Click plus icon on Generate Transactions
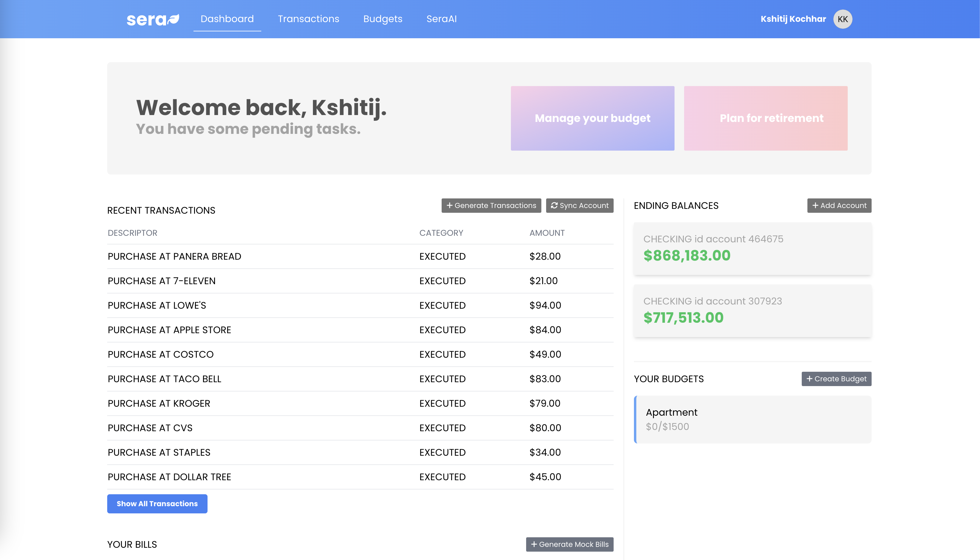The height and width of the screenshot is (560, 980). tap(449, 205)
